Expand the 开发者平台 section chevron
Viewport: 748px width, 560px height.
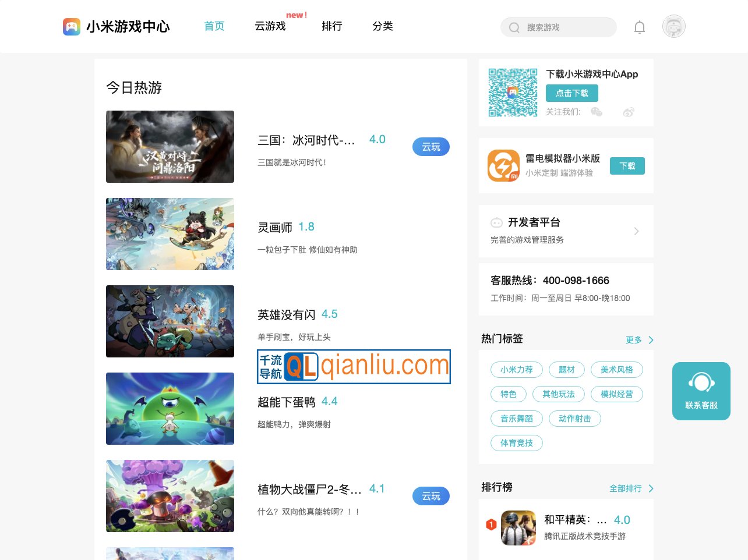[x=636, y=231]
